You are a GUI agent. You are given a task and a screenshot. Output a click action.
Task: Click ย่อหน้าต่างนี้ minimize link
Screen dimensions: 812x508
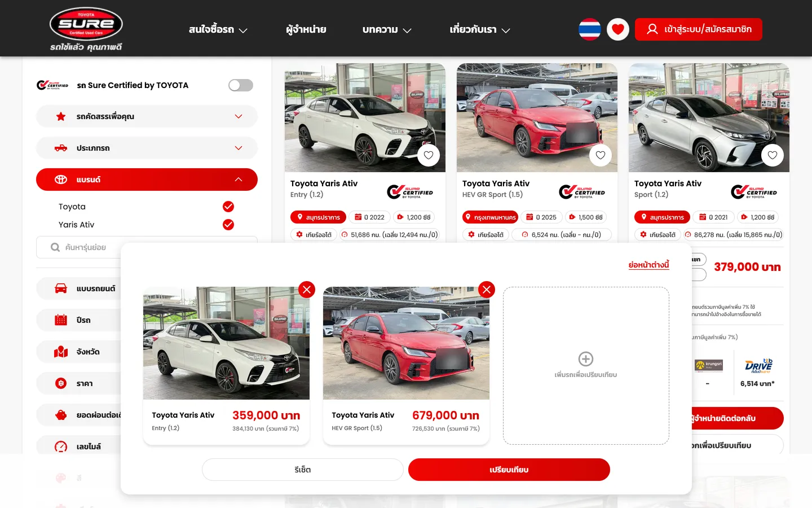(649, 265)
